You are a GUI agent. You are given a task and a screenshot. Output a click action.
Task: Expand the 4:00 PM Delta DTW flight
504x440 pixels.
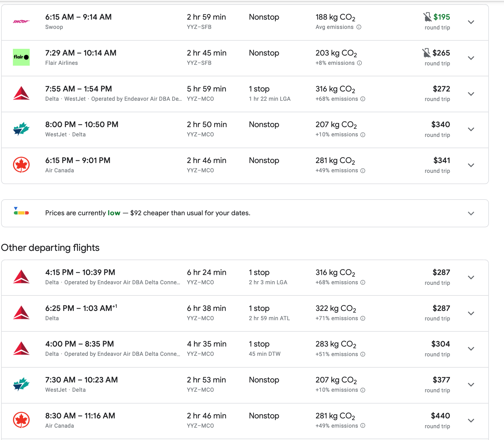(x=471, y=349)
